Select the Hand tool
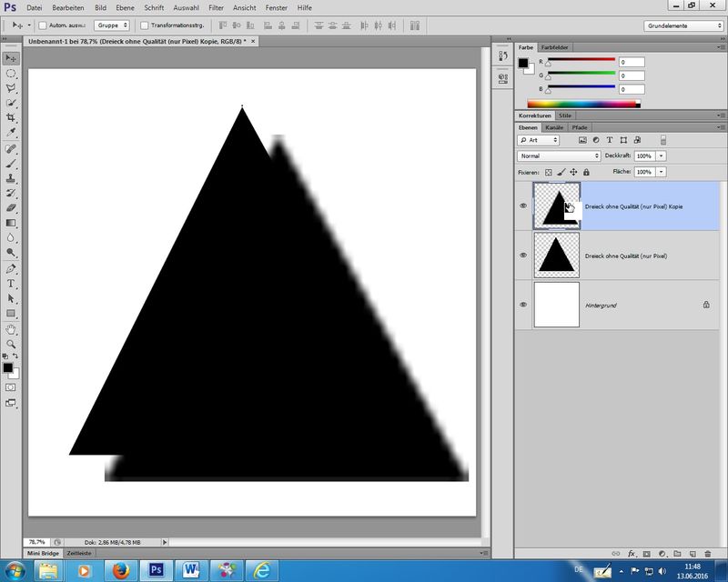Screen dimensions: 728x582 (11, 328)
